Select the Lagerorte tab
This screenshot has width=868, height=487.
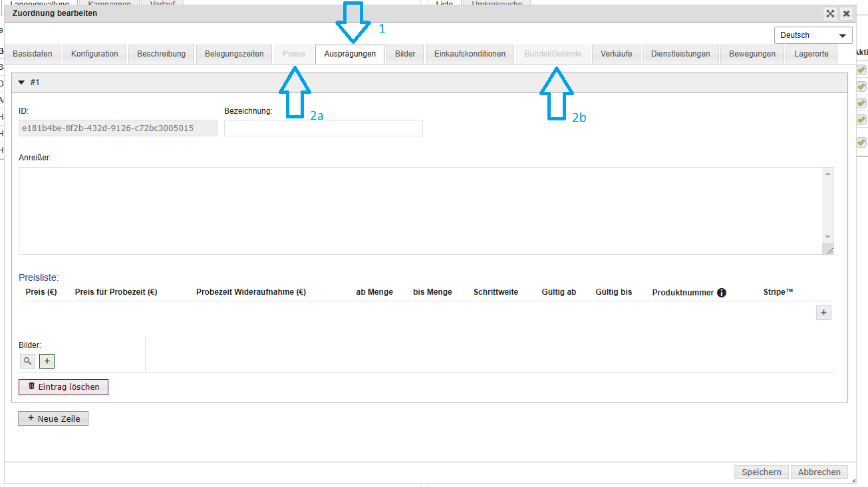click(811, 54)
